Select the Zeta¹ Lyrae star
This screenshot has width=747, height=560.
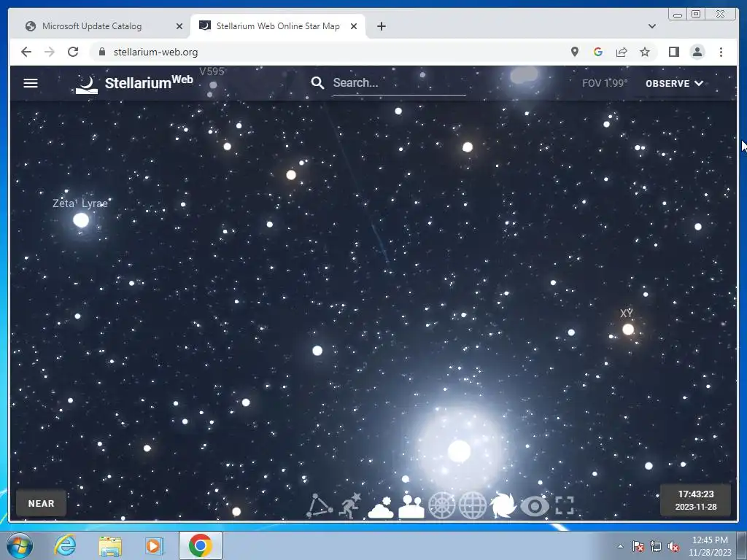pos(81,219)
